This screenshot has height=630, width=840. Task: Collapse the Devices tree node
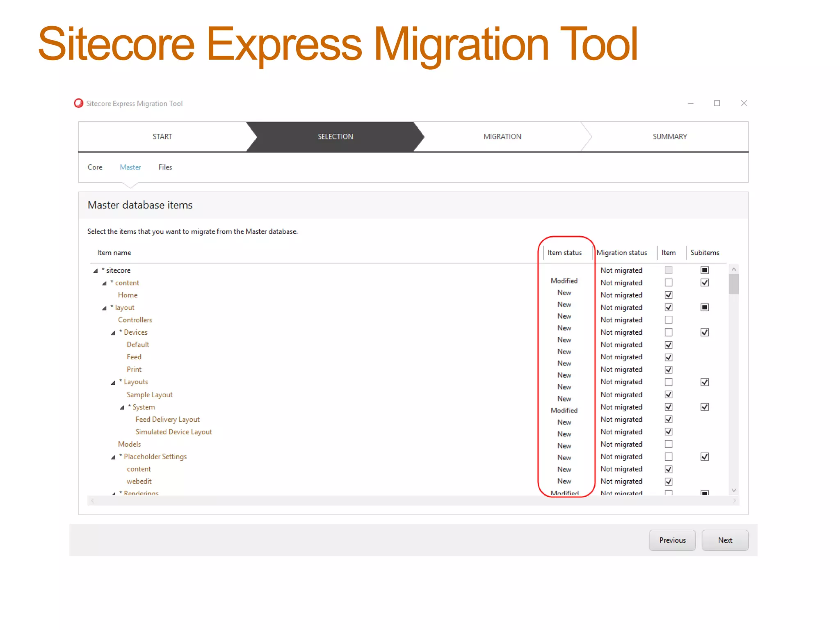click(113, 333)
